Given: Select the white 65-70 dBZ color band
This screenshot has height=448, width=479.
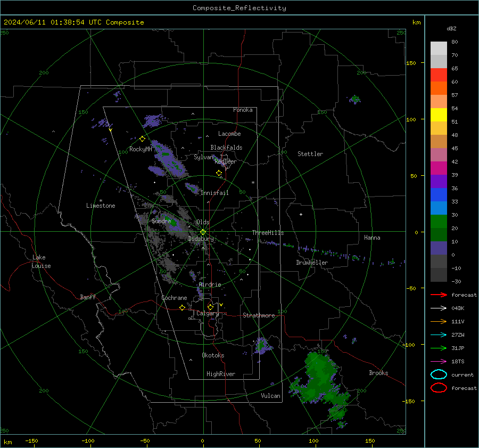Looking at the screenshot, I should tap(439, 61).
